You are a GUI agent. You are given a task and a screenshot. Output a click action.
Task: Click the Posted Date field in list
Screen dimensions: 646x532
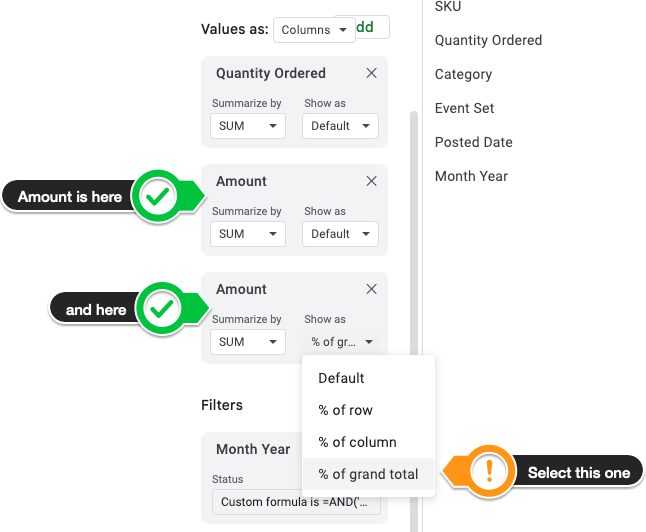474,142
